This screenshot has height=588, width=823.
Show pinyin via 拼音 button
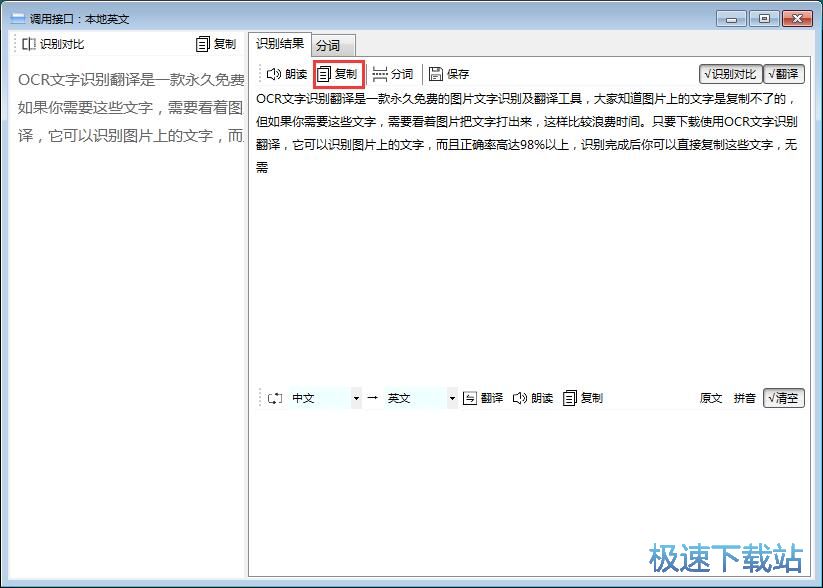pyautogui.click(x=745, y=398)
